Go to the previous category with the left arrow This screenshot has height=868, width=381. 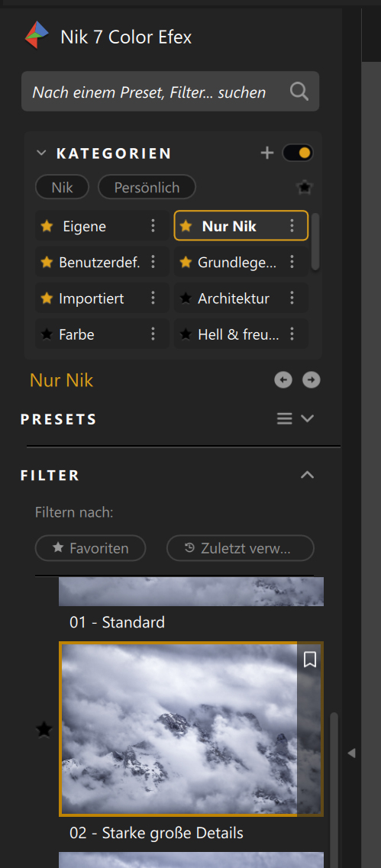tap(283, 379)
